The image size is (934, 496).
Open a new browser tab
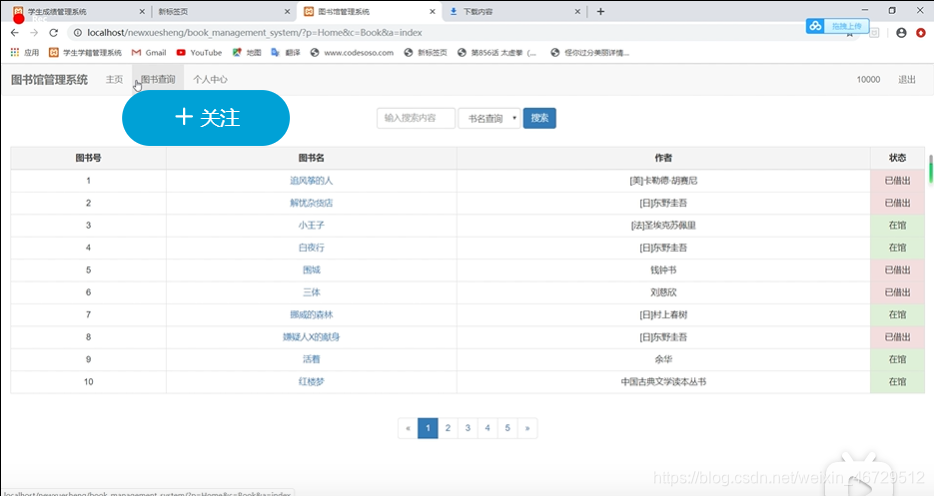[x=600, y=11]
